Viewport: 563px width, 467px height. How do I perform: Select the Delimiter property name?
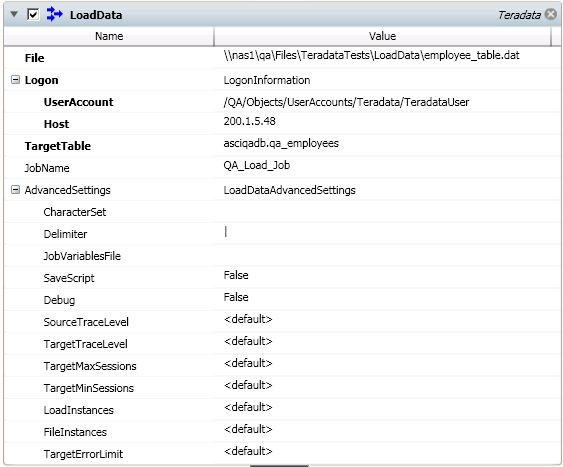pyautogui.click(x=65, y=234)
